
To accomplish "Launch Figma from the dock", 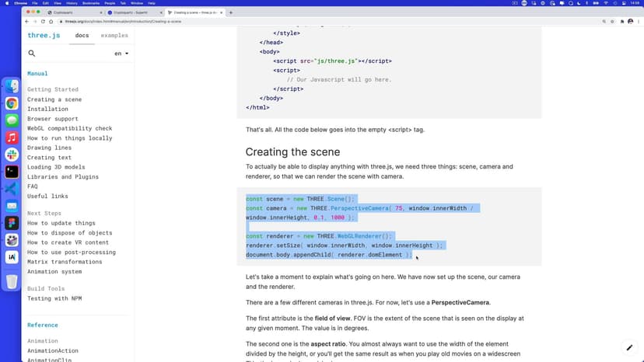I will (x=12, y=223).
